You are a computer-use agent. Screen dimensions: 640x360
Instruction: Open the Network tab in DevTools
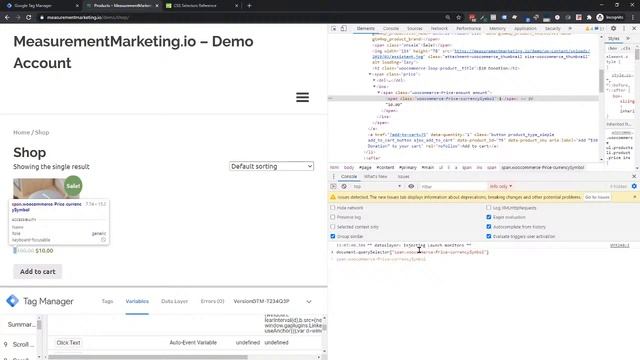pos(439,29)
